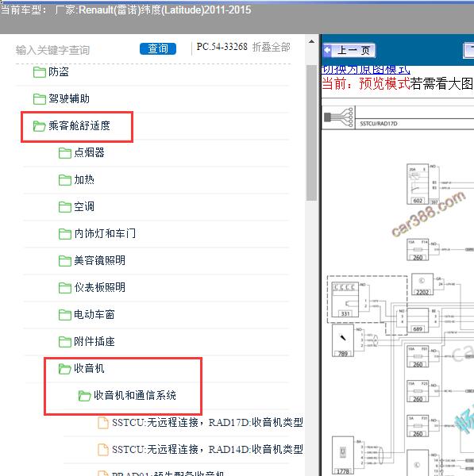Screen dimensions: 474x476
Task: Click the RAD17D document file icon
Action: point(103,423)
